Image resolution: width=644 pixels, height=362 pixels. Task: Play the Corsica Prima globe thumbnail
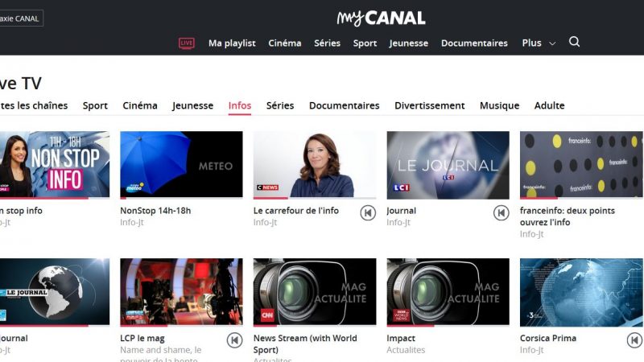tap(581, 292)
